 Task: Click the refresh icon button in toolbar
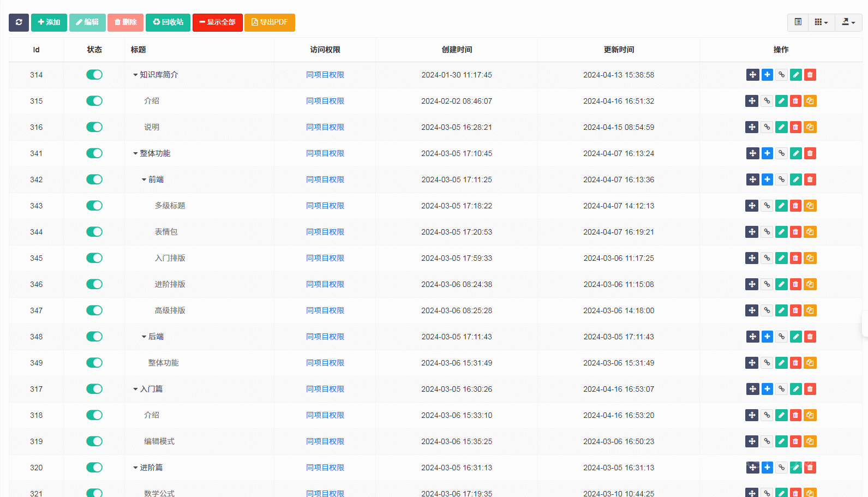(x=19, y=22)
